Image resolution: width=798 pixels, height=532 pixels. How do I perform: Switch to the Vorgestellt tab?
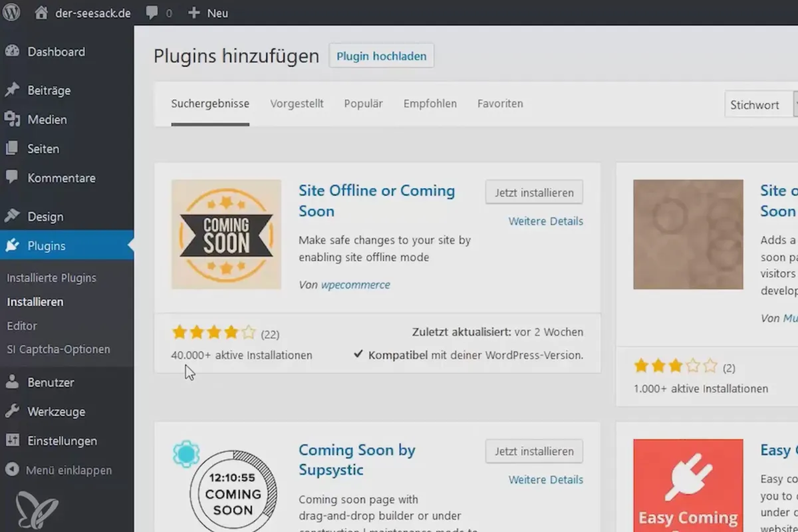click(x=297, y=104)
